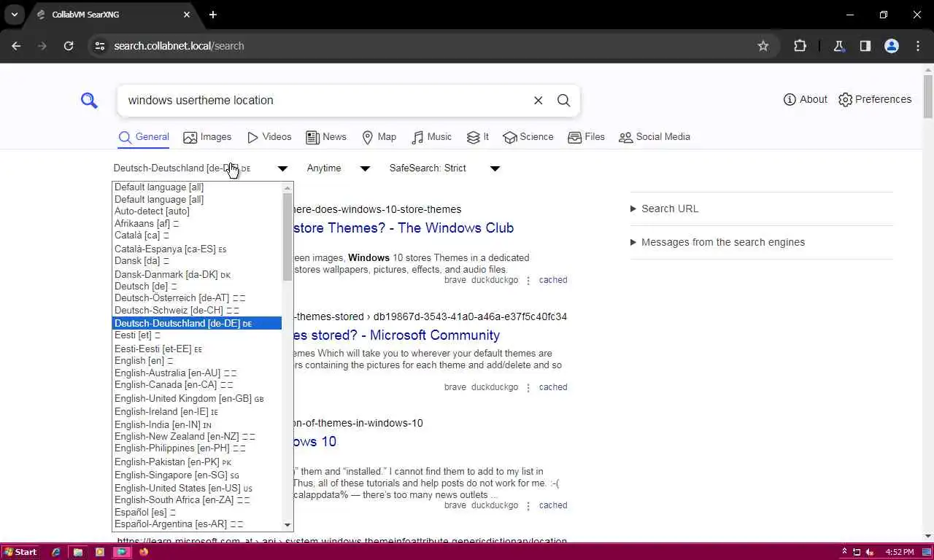
Task: Choose Auto-detect [auto] language
Action: (x=197, y=211)
